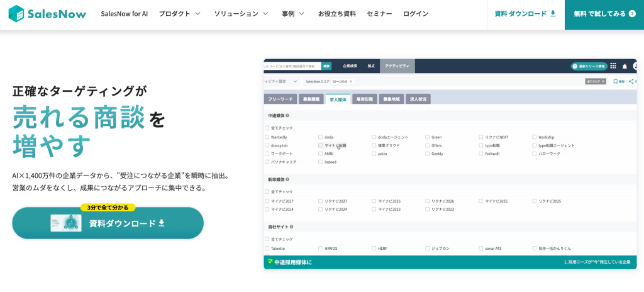
Task: Open the 募集地域 filter tab
Action: coord(391,99)
